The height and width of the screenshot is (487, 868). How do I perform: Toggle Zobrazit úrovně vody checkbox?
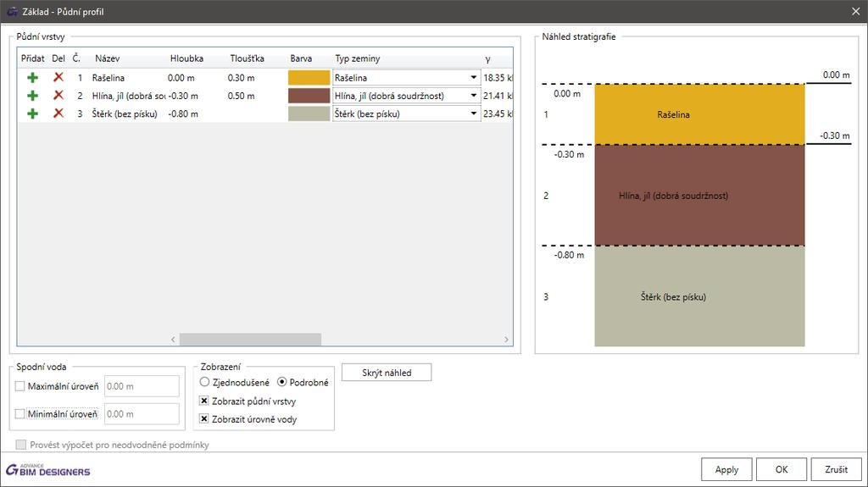coord(204,419)
